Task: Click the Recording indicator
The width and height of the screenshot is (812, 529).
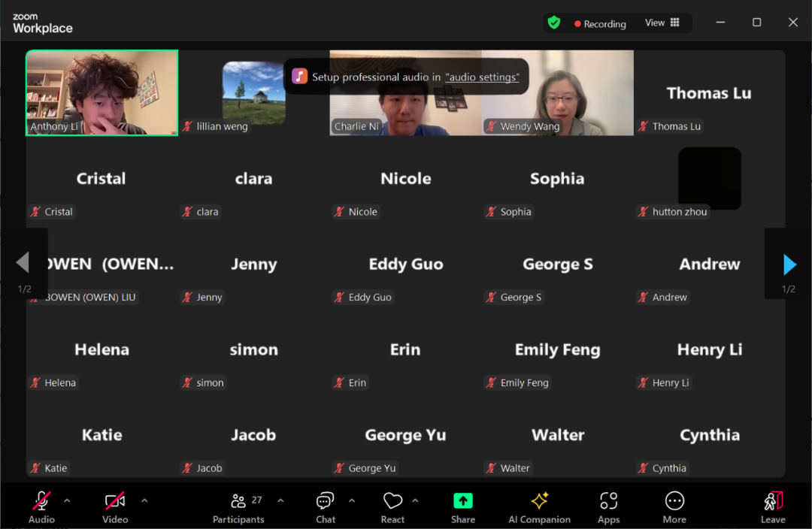Action: point(600,24)
